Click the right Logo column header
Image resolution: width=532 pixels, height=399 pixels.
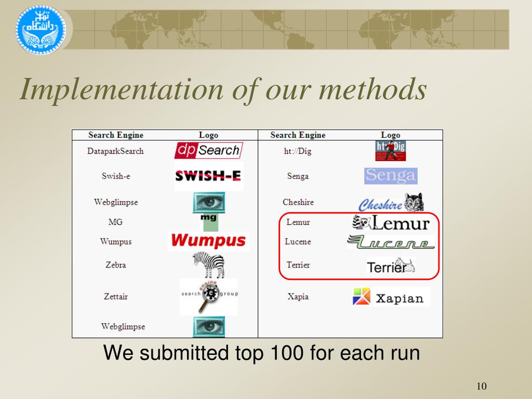click(x=391, y=135)
